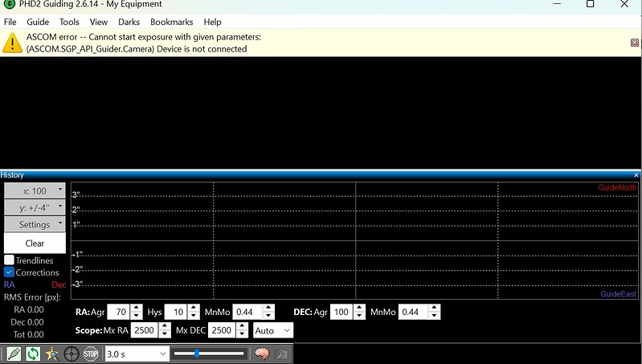The image size is (642, 364).
Task: Open the Bookmarks menu
Action: click(171, 22)
